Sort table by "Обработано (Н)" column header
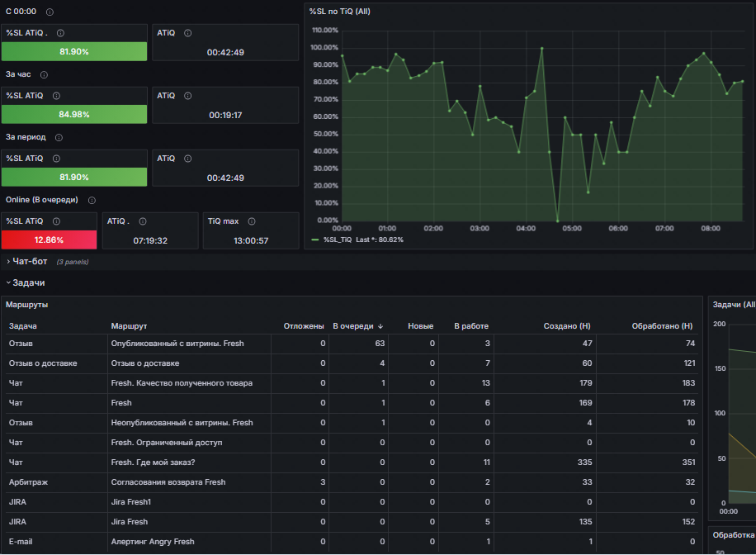Image resolution: width=756 pixels, height=555 pixels. click(x=662, y=326)
